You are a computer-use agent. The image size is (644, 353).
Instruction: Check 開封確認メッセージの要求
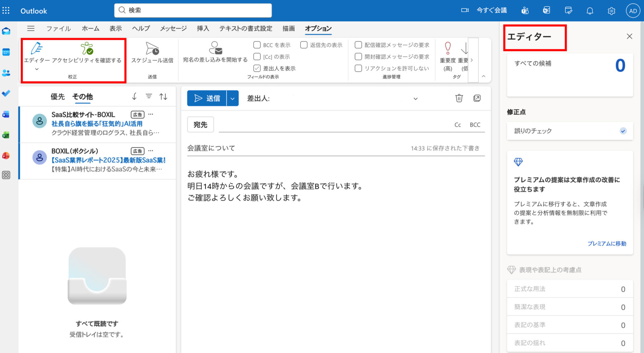pos(358,56)
